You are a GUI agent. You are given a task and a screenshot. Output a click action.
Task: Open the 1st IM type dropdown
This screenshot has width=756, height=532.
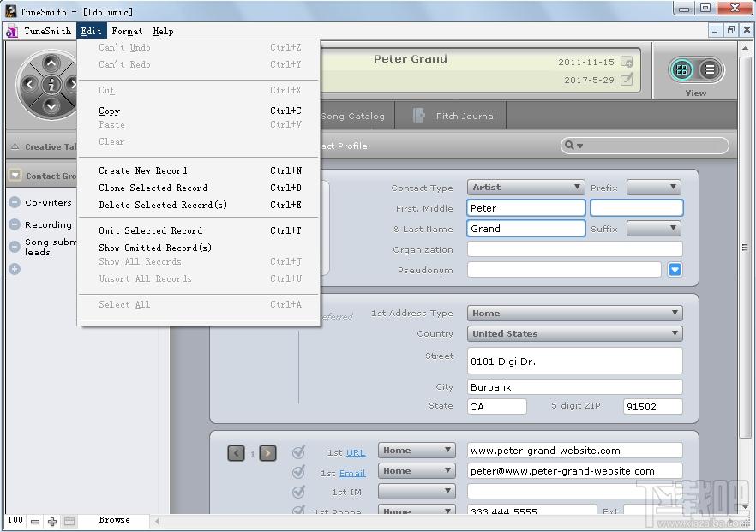coord(417,492)
